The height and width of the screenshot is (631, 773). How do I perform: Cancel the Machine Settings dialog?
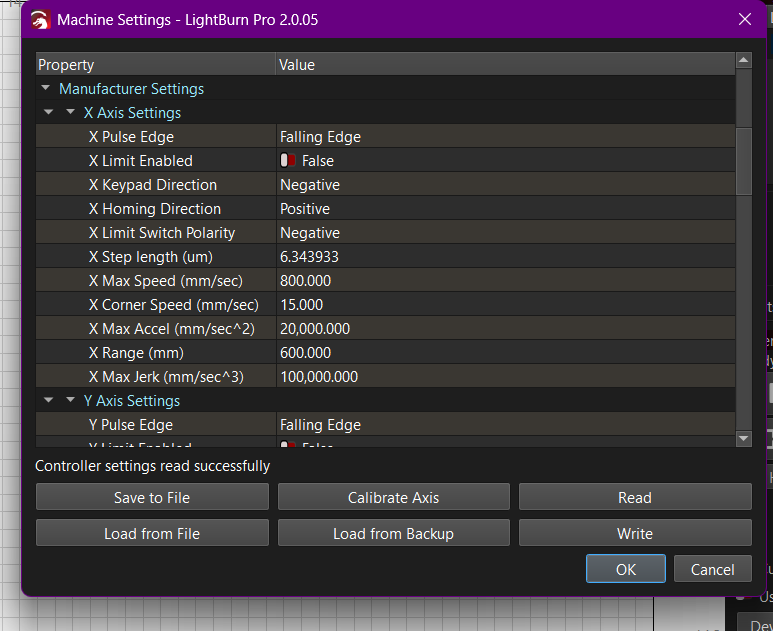pos(712,569)
